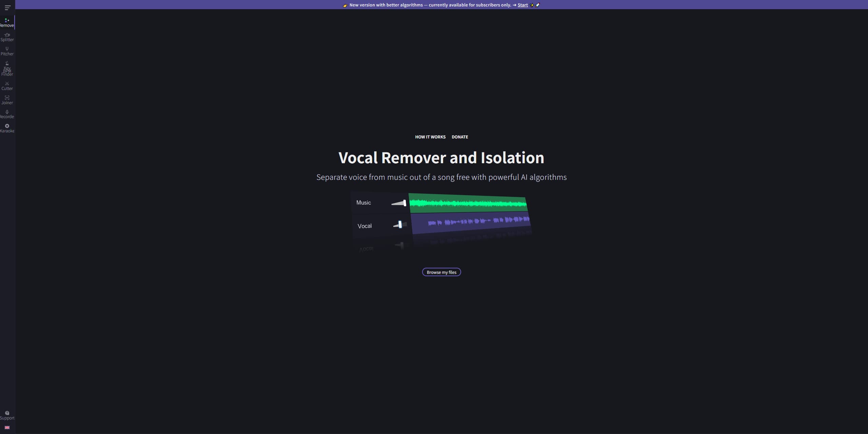Screen dimensions: 868x434
Task: Launch the Recorder tool
Action: (x=7, y=114)
